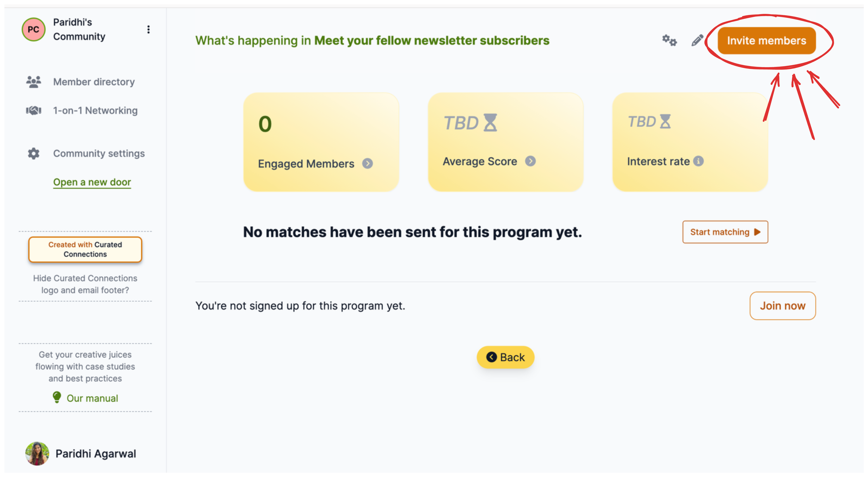
Task: Click the Invite members button
Action: pos(767,41)
